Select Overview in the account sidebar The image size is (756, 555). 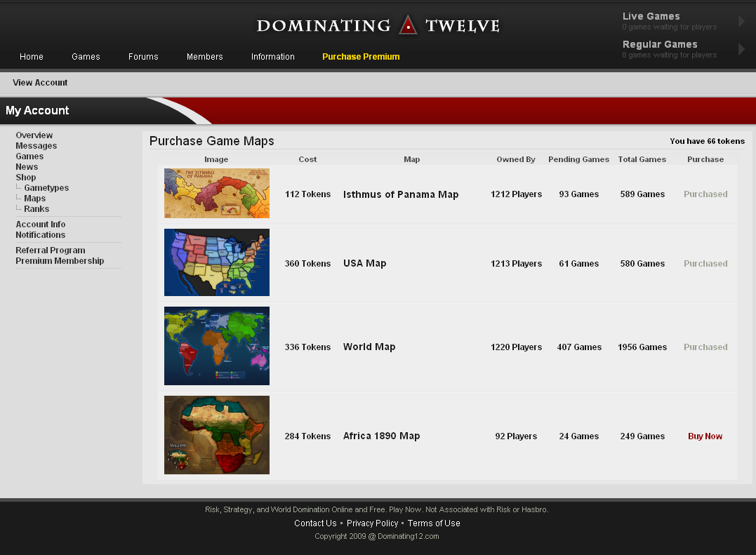[x=34, y=135]
